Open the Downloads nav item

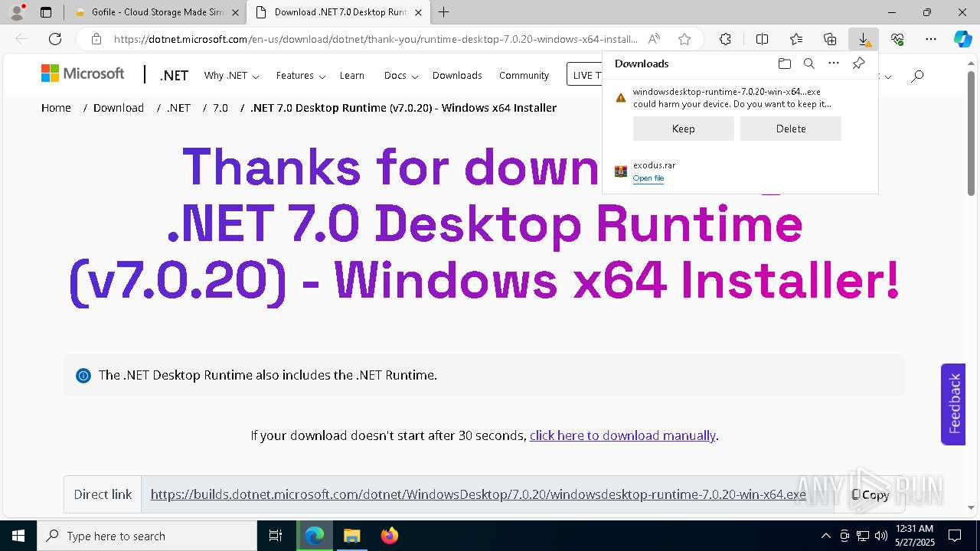click(x=457, y=76)
